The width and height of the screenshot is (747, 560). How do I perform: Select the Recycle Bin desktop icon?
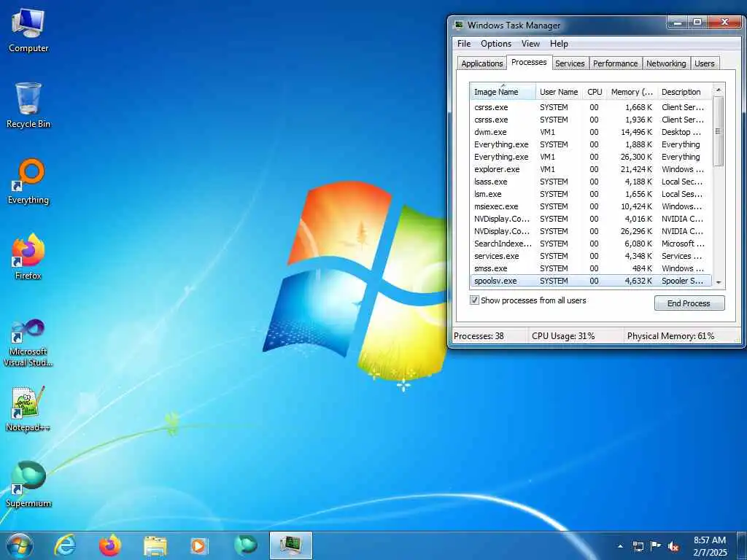[28, 106]
